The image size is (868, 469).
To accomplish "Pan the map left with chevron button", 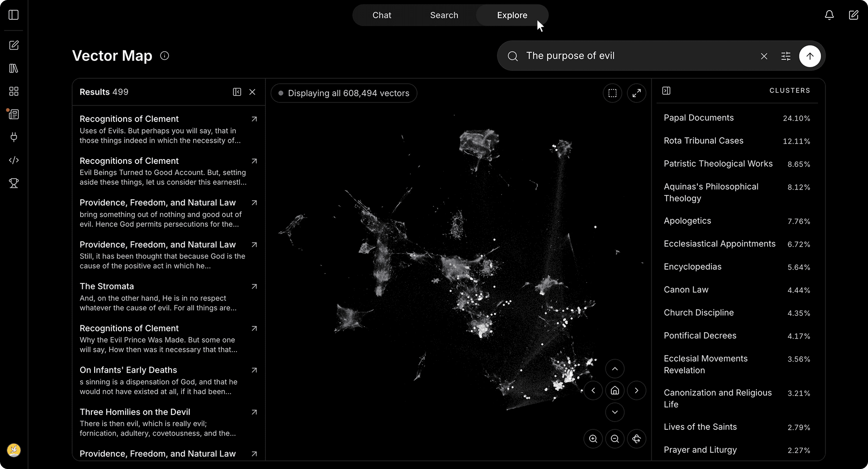I will point(593,391).
